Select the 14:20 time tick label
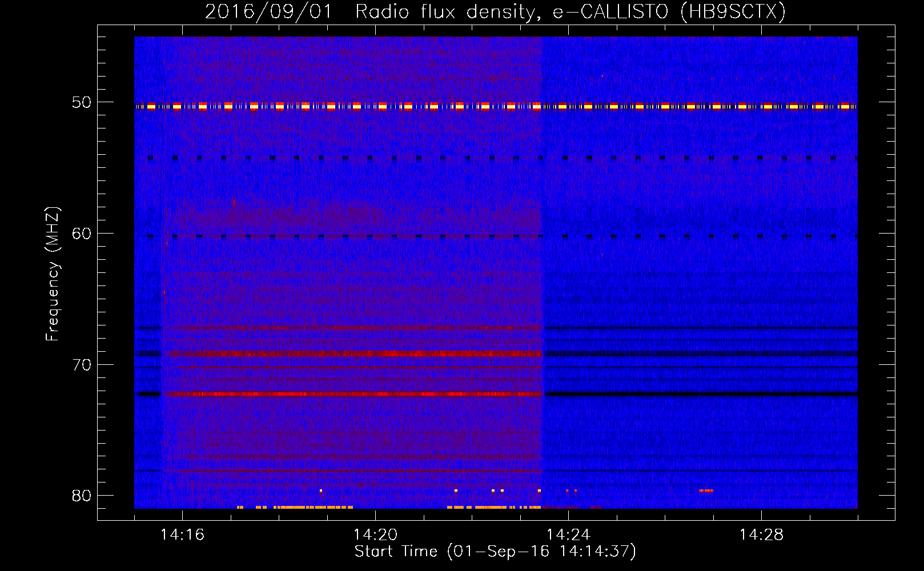The width and height of the screenshot is (924, 571). 375,535
